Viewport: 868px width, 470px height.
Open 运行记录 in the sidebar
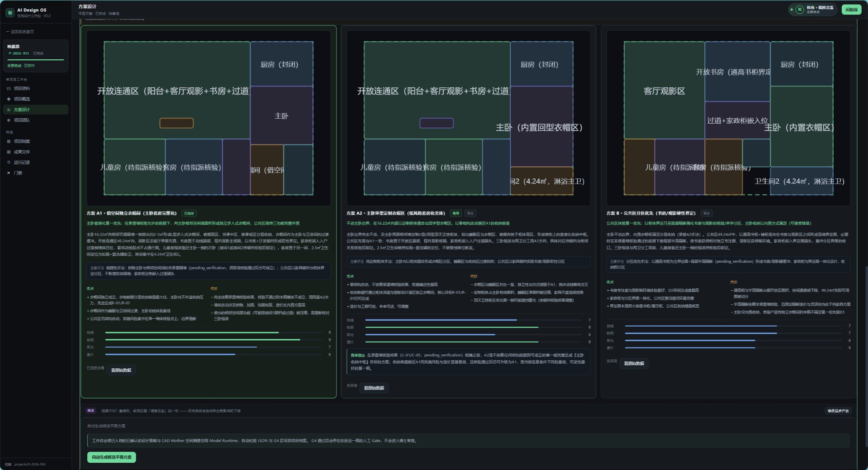pyautogui.click(x=36, y=162)
